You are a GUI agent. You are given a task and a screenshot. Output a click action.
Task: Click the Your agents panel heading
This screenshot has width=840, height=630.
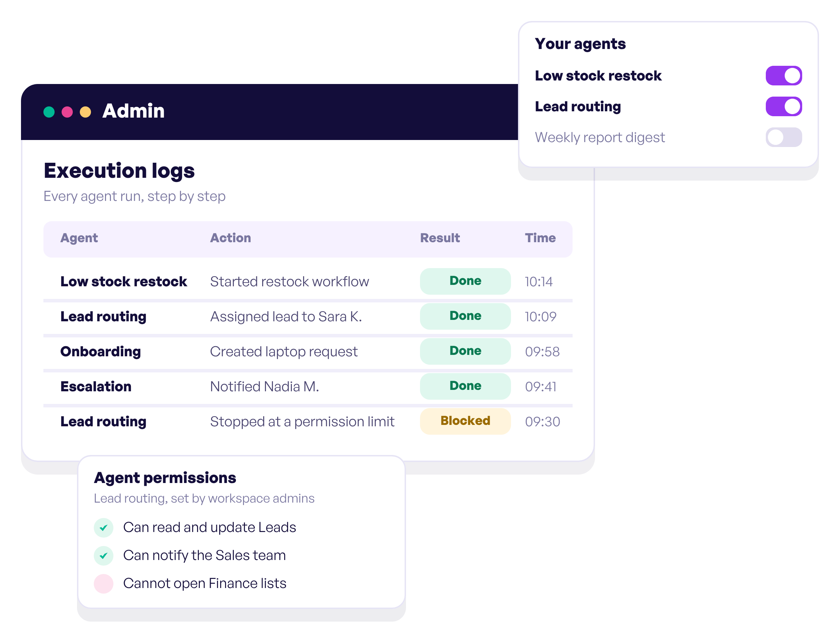point(580,44)
